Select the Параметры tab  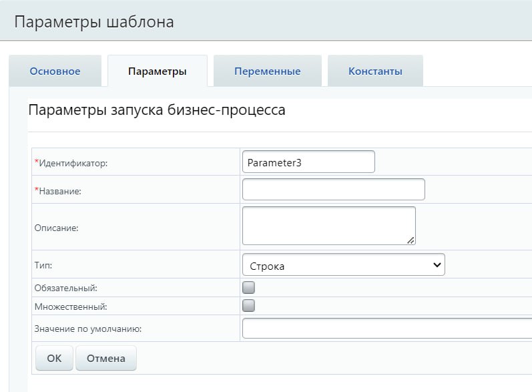[x=157, y=71]
